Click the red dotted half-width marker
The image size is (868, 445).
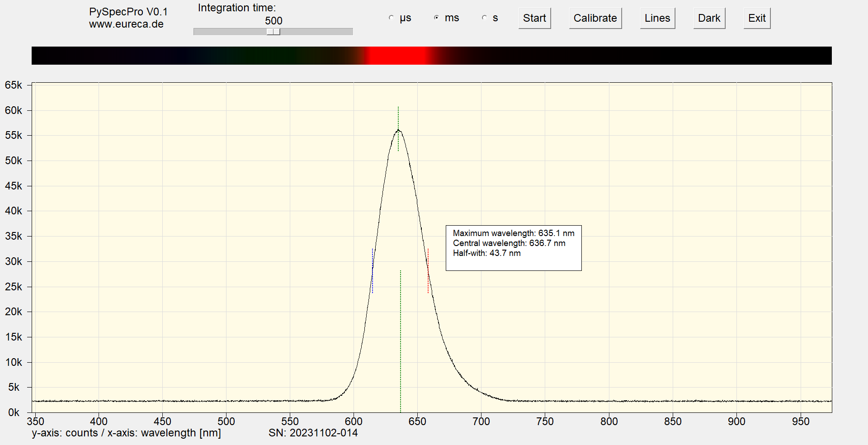[428, 270]
